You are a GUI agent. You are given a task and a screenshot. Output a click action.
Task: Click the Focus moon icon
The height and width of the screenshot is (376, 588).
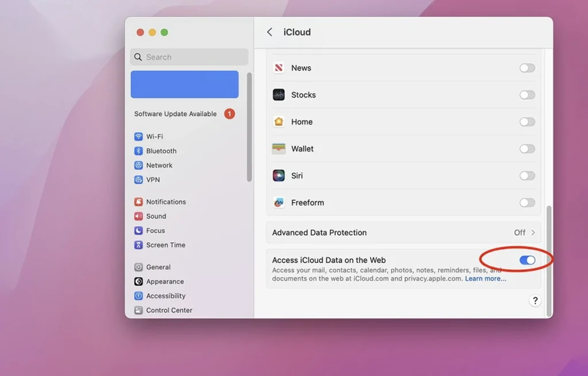coord(138,231)
